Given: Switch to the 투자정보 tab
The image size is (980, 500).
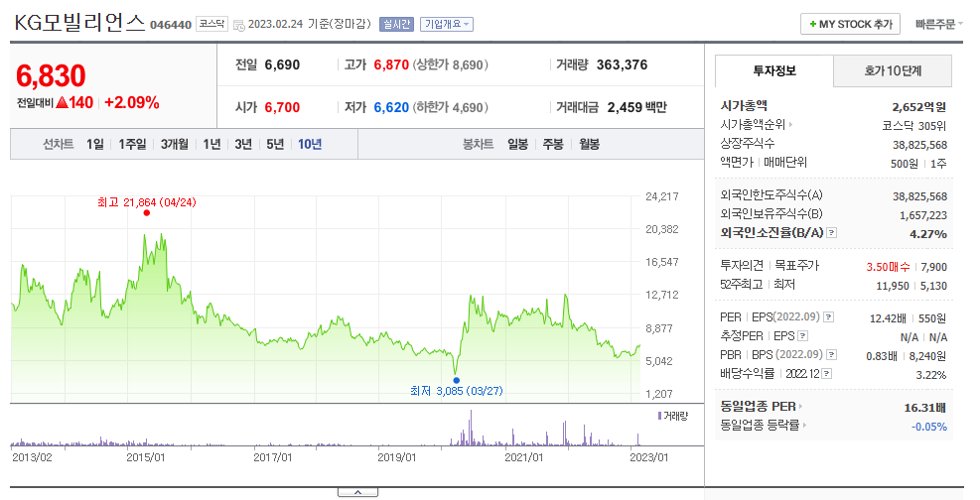Looking at the screenshot, I should click(x=774, y=71).
